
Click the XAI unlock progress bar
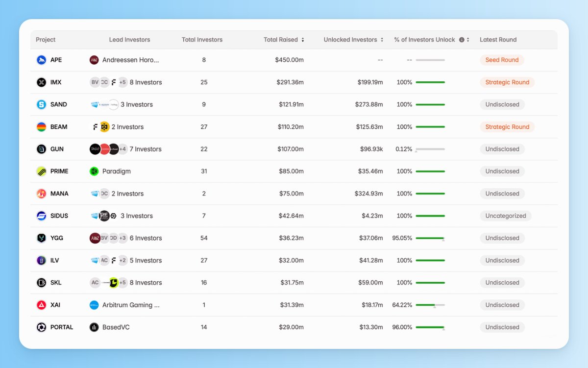(430, 305)
